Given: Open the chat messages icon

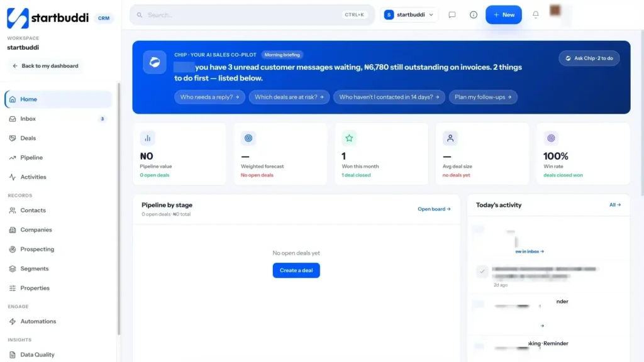Looking at the screenshot, I should pyautogui.click(x=452, y=15).
